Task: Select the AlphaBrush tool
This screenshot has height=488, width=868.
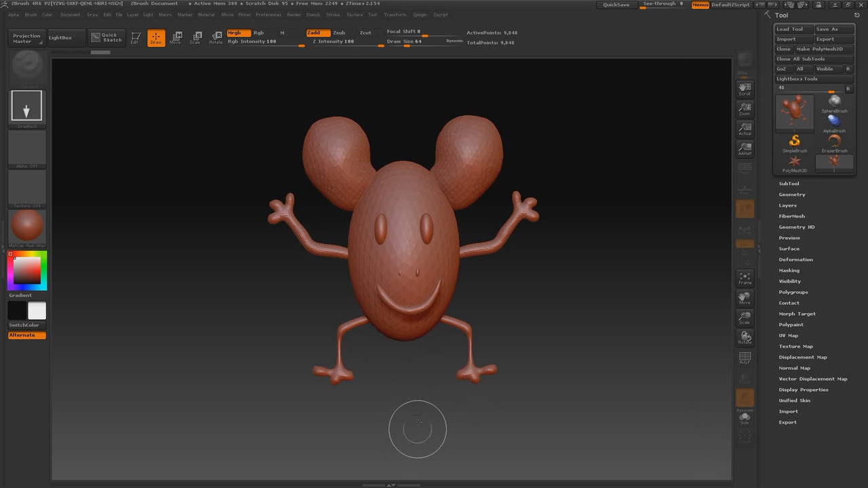Action: coord(834,123)
